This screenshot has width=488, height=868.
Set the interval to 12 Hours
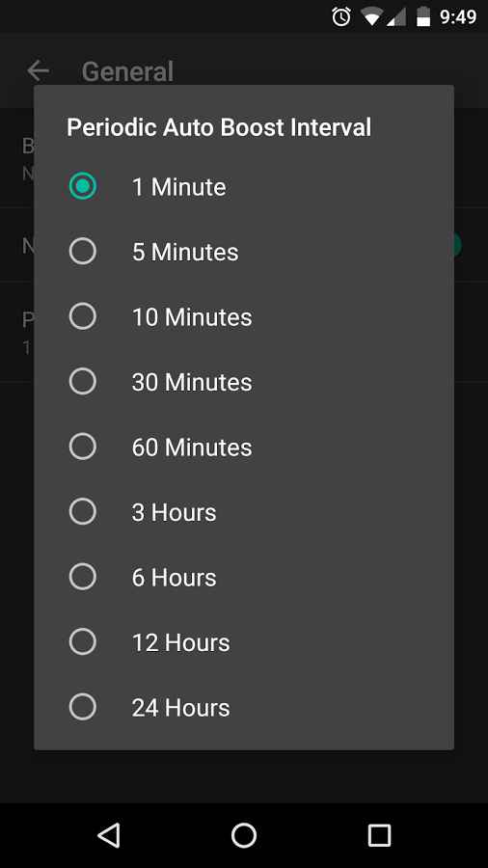pyautogui.click(x=243, y=642)
